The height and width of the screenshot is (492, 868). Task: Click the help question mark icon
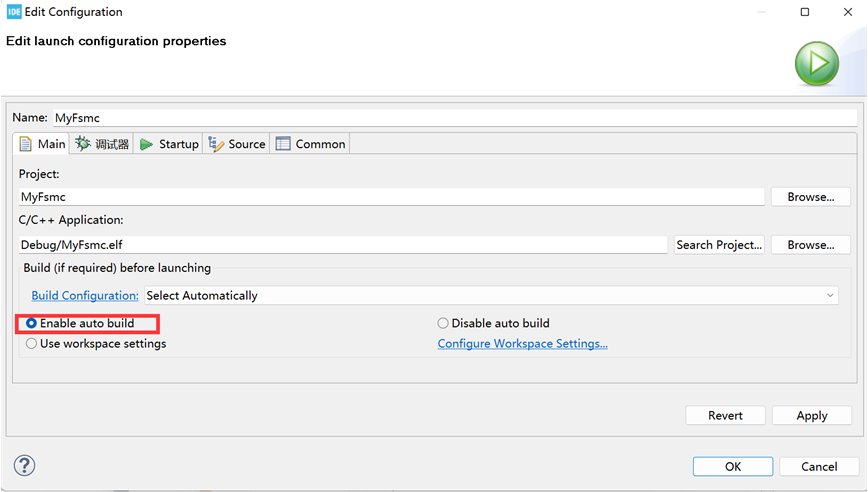(x=24, y=465)
